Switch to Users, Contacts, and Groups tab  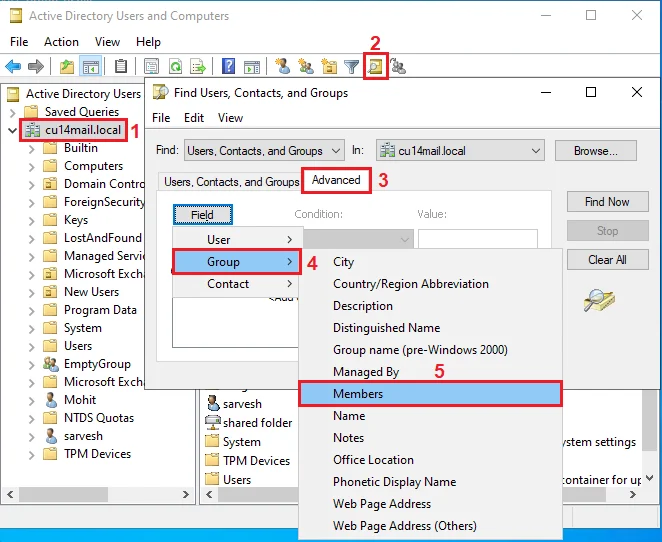tap(231, 182)
